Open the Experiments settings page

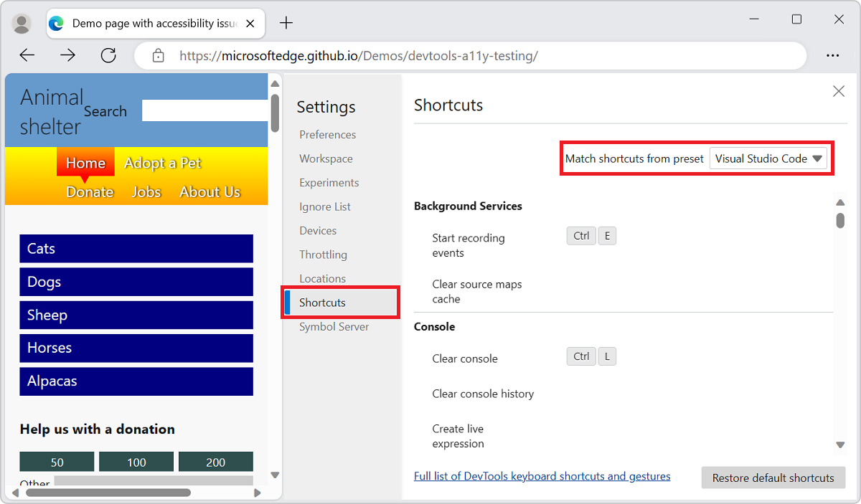(x=329, y=183)
